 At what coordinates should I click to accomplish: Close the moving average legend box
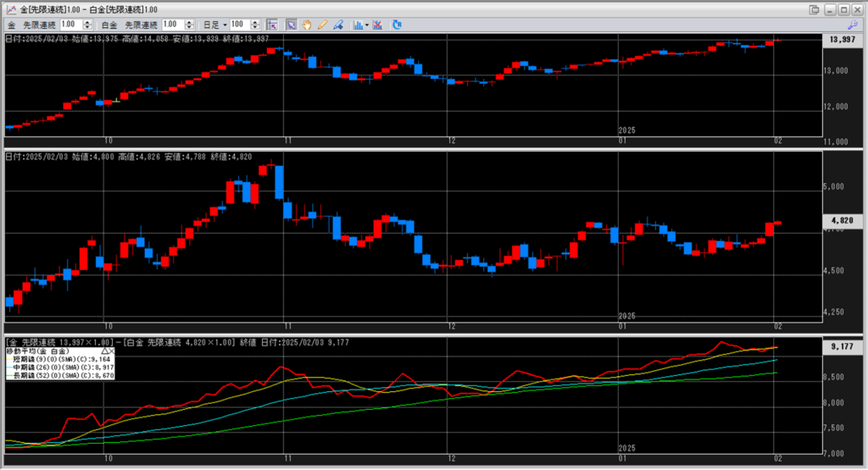coord(112,350)
